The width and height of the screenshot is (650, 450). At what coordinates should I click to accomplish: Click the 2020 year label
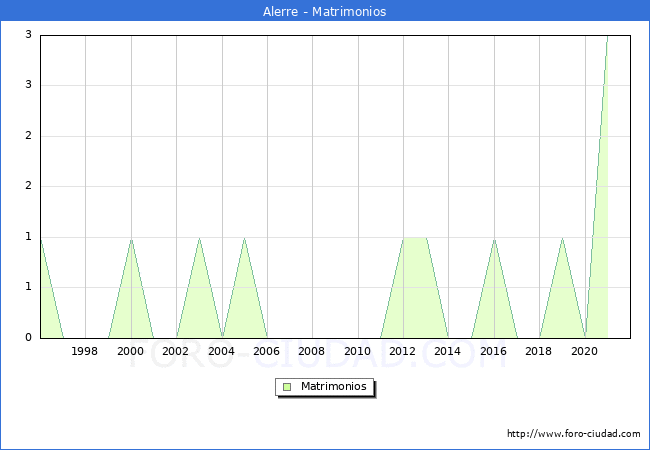[x=584, y=351]
